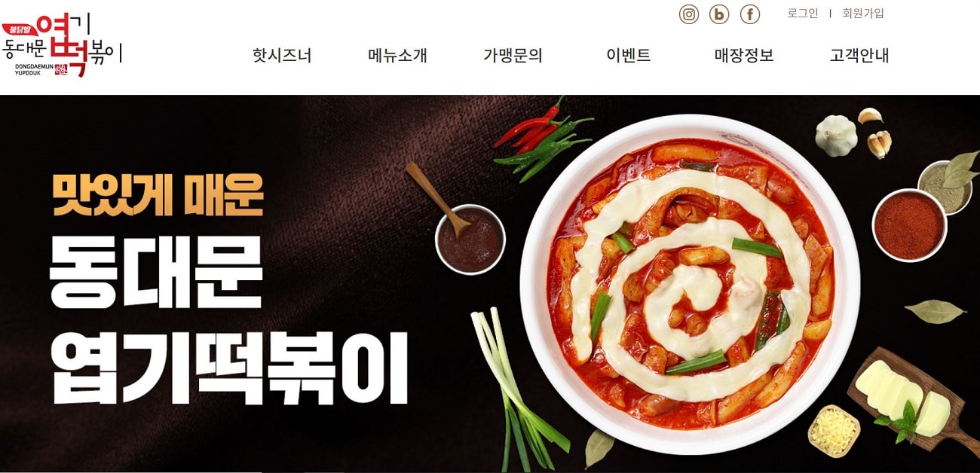Click the red chili powder bowl
The image size is (980, 473).
pyautogui.click(x=908, y=225)
